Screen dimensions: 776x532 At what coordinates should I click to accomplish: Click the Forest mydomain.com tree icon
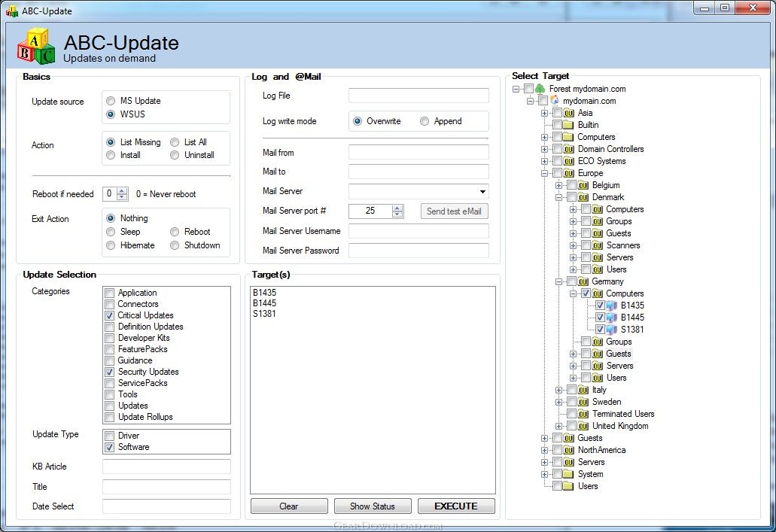(540, 89)
